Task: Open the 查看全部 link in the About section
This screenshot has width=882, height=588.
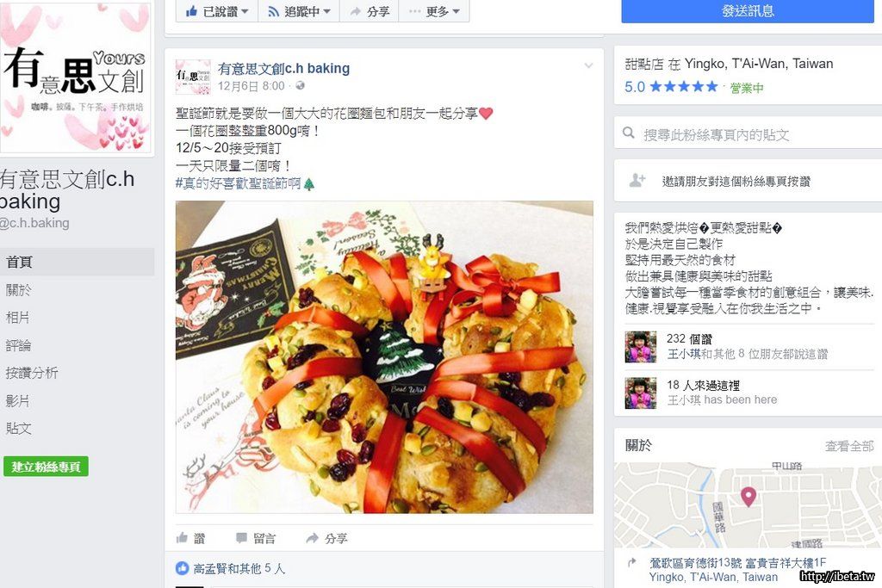Action: point(848,446)
